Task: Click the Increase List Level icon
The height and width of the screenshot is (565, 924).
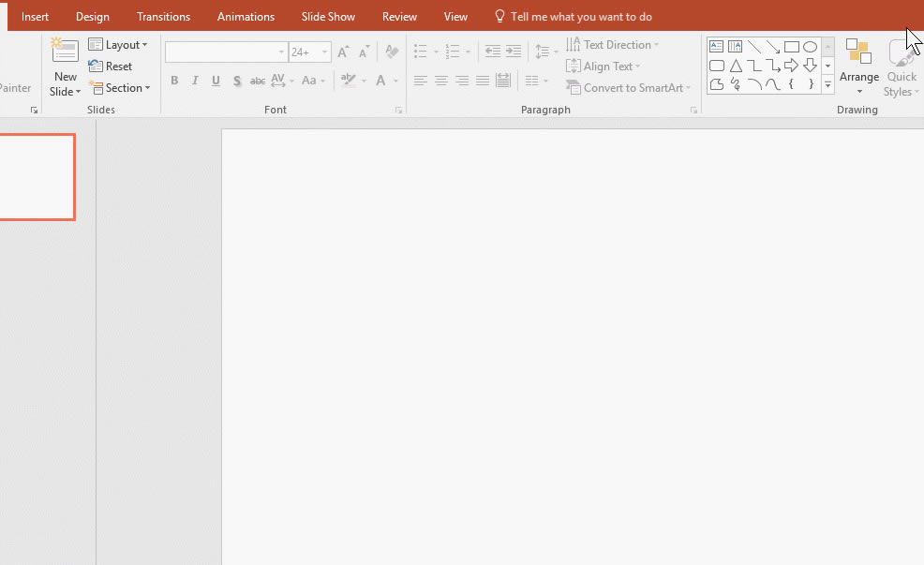Action: (x=514, y=52)
